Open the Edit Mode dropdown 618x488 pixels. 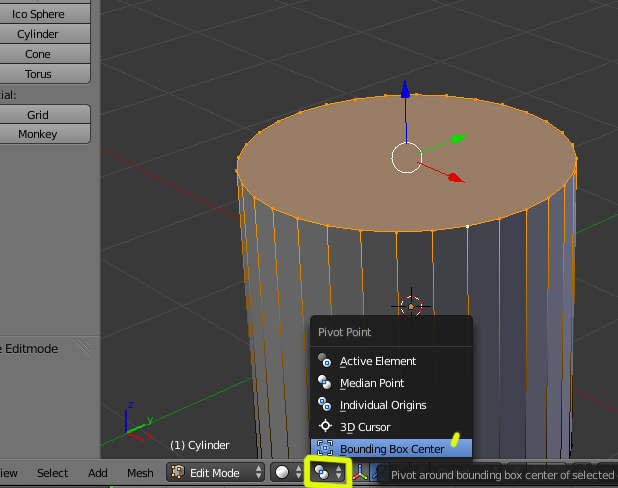tap(215, 472)
